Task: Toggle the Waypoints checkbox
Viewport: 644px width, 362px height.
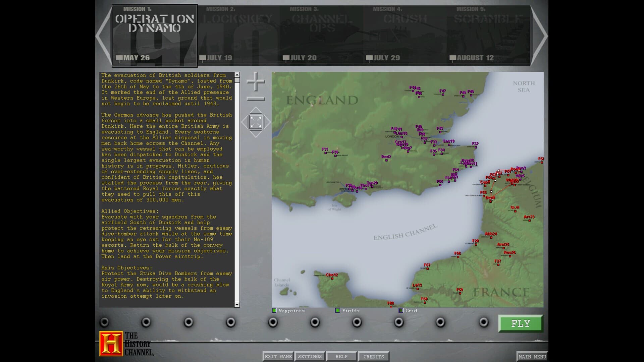Action: coord(274,310)
